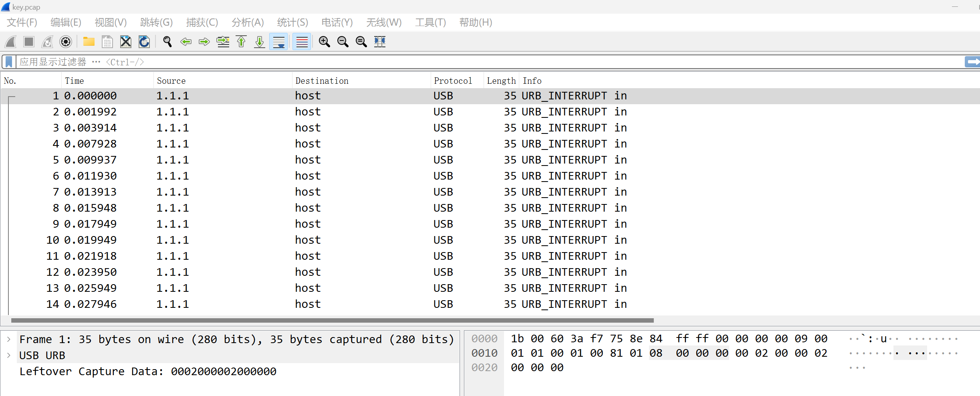Open the 捕获(C) menu
Screen dimensions: 980x396
point(202,22)
